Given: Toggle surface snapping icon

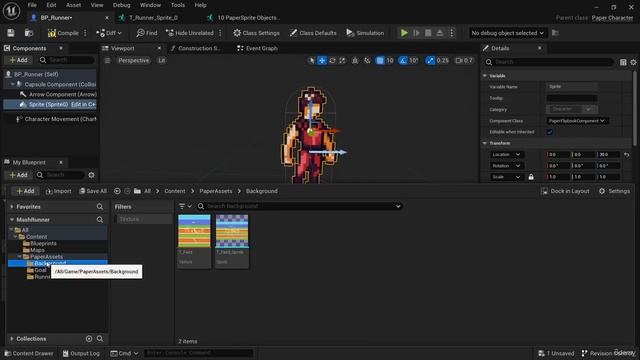Looking at the screenshot, I should (367, 60).
